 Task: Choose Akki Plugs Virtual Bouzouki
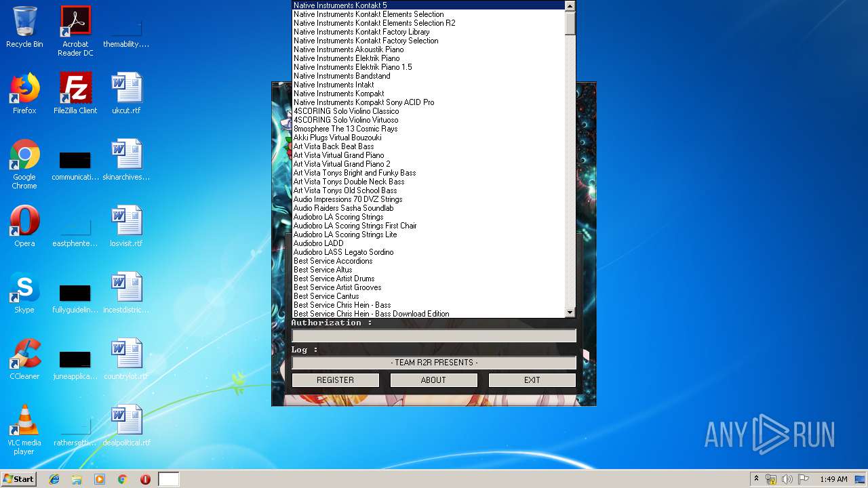point(428,138)
